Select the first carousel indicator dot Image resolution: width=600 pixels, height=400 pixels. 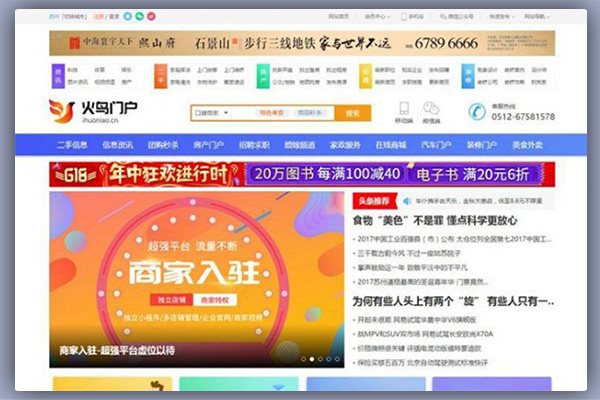click(x=303, y=359)
